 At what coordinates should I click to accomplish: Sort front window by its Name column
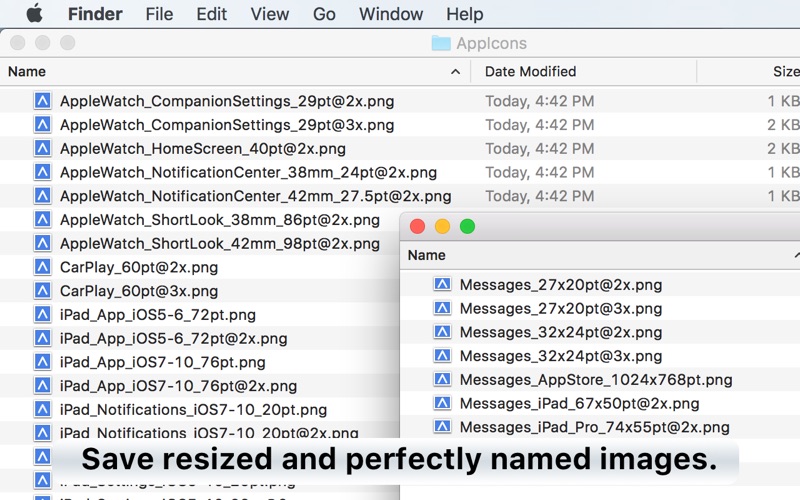coord(427,255)
